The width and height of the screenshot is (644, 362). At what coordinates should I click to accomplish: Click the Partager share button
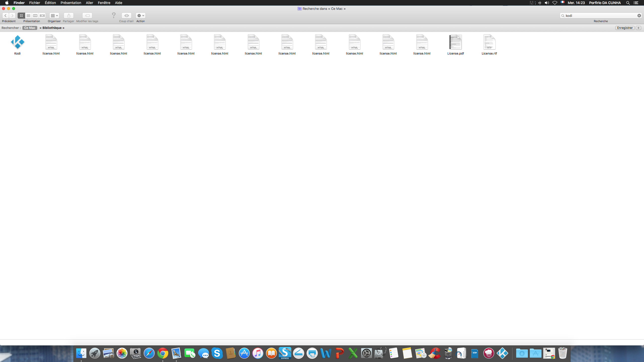pos(69,16)
